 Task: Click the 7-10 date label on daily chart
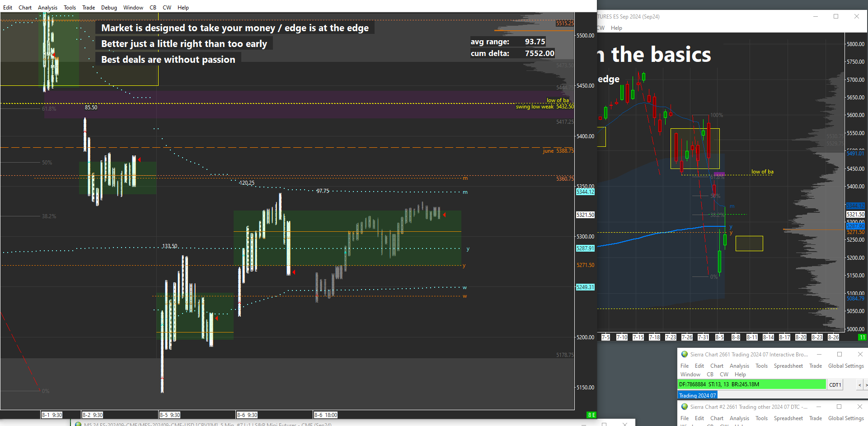tap(622, 337)
